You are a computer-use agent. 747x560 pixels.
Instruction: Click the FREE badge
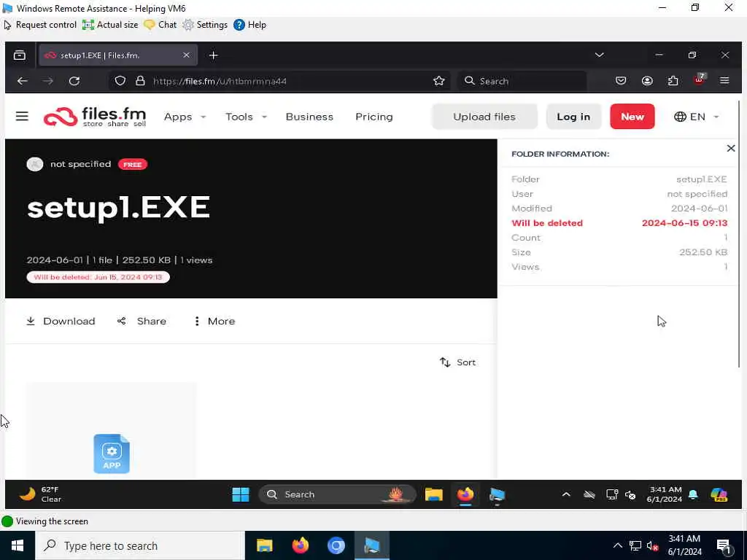pyautogui.click(x=133, y=164)
